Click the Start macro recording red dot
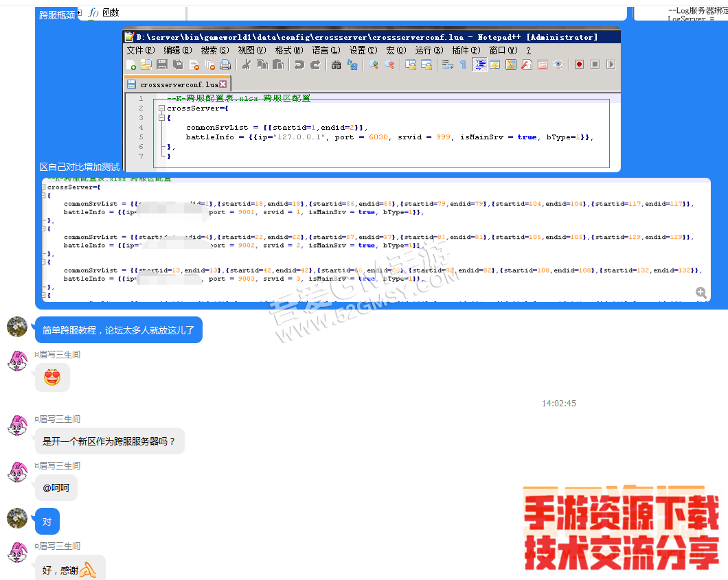This screenshot has height=580, width=728. pos(579,65)
